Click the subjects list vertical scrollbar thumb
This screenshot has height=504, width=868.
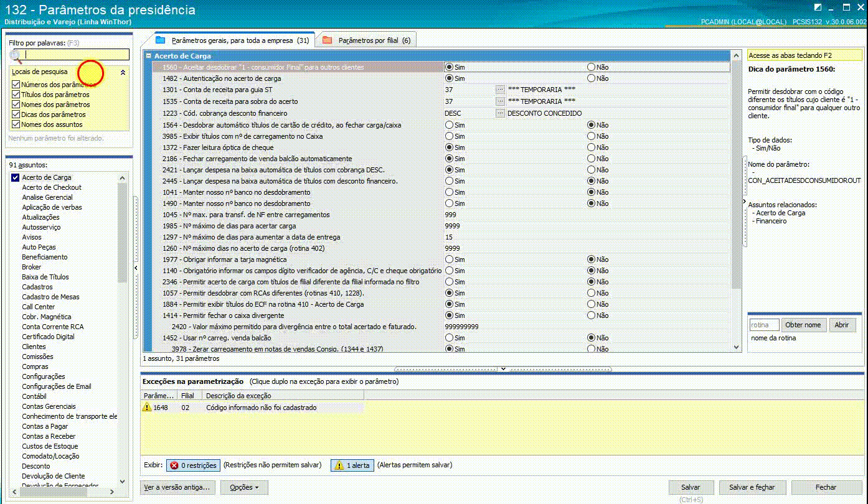[x=122, y=232]
